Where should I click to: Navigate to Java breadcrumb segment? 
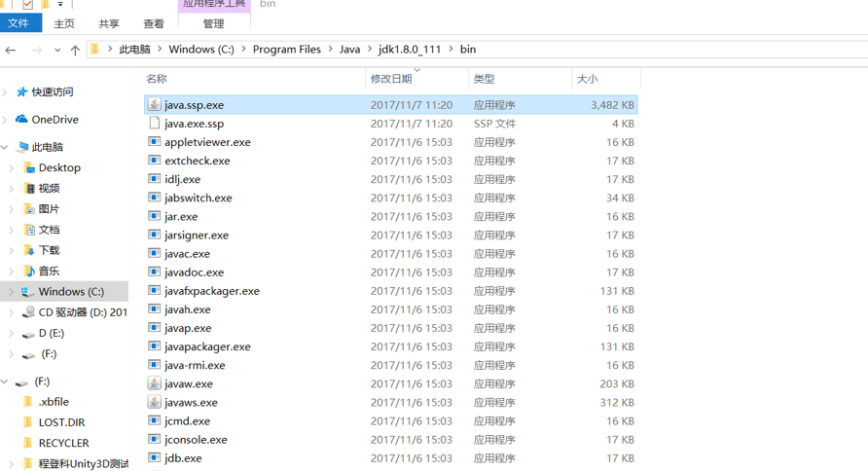350,50
